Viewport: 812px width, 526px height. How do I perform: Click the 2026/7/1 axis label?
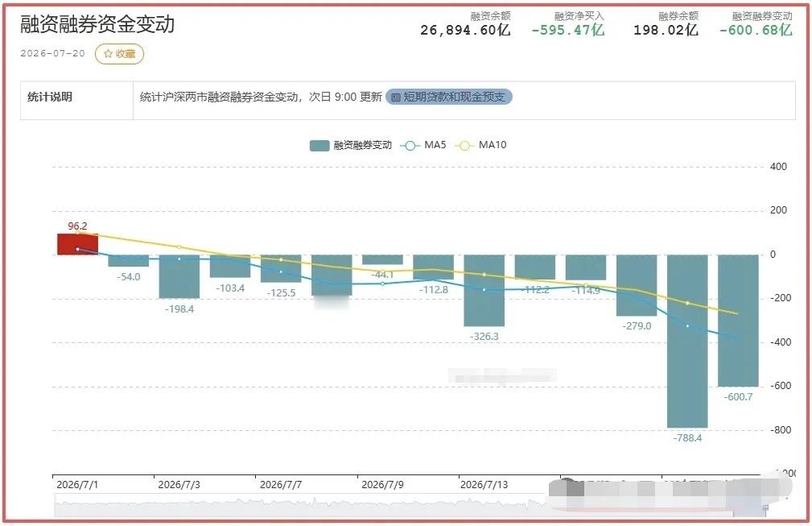[x=77, y=485]
